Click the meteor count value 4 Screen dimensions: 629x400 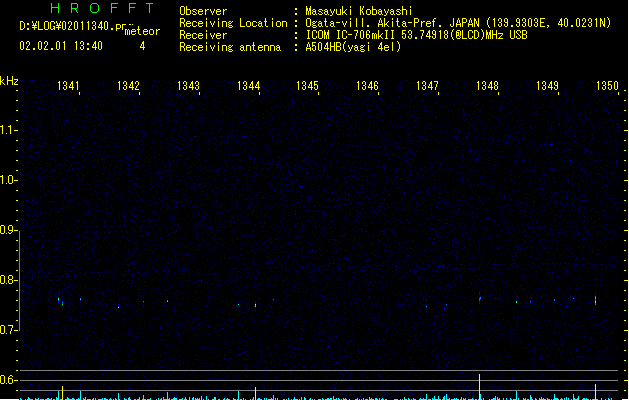tap(142, 46)
